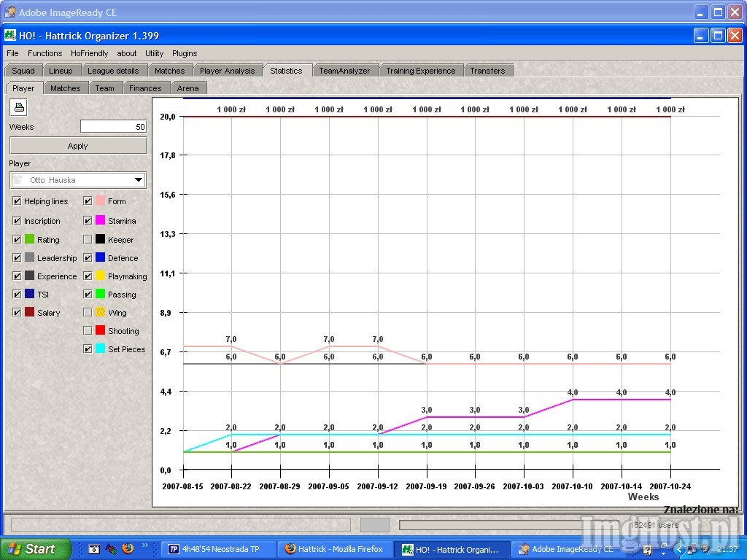Select the Statistics tab

tap(286, 71)
